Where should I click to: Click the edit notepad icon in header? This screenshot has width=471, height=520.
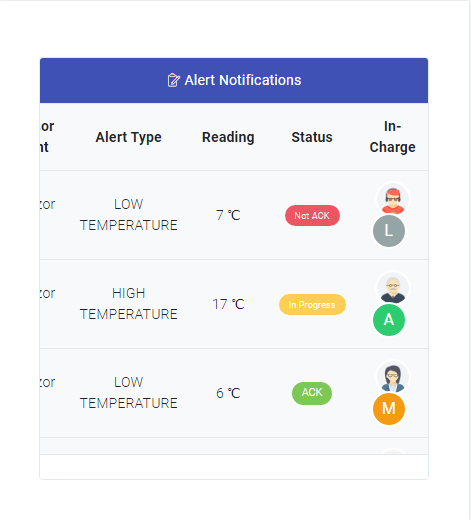[173, 80]
